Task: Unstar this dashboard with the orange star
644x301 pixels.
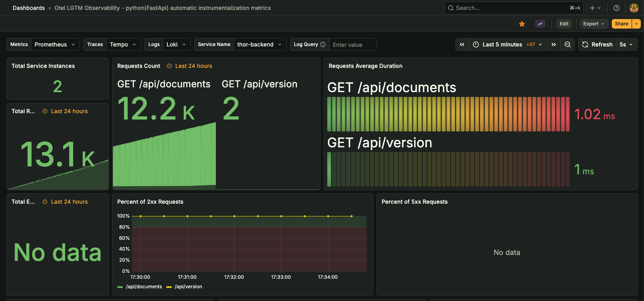Action: pos(522,24)
